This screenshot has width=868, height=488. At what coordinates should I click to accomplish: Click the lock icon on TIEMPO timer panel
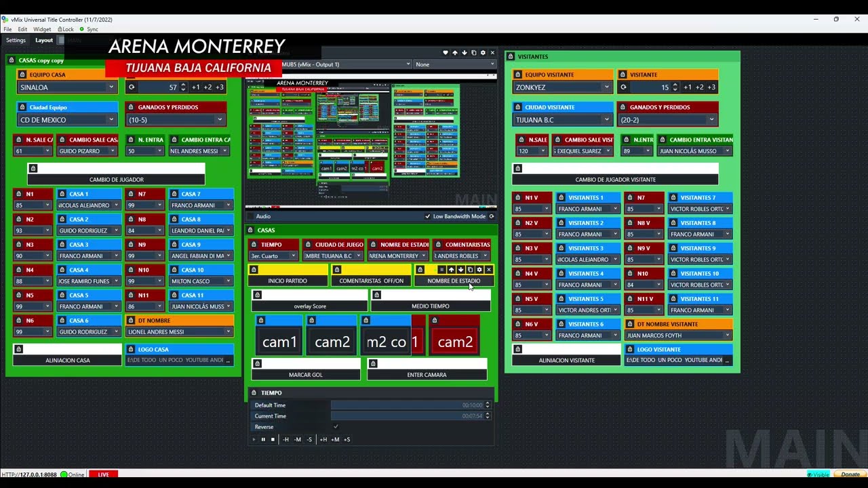coord(254,392)
